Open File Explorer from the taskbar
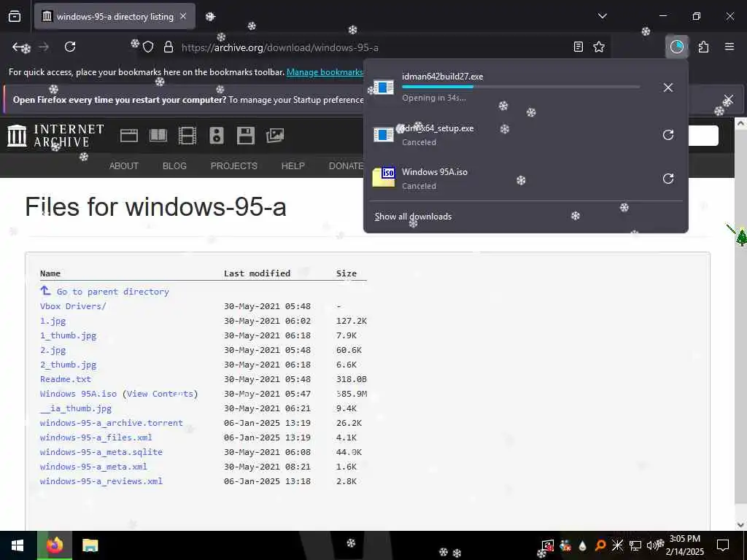This screenshot has height=560, width=747. [x=90, y=545]
